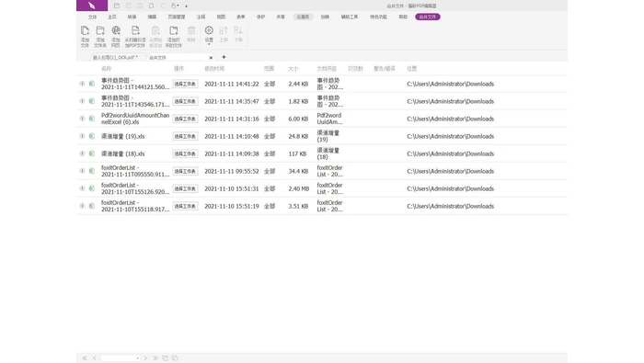This screenshot has height=363, width=644.
Task: Click 选择工作表 button for 渠道增量 (18).xls
Action: coord(185,153)
